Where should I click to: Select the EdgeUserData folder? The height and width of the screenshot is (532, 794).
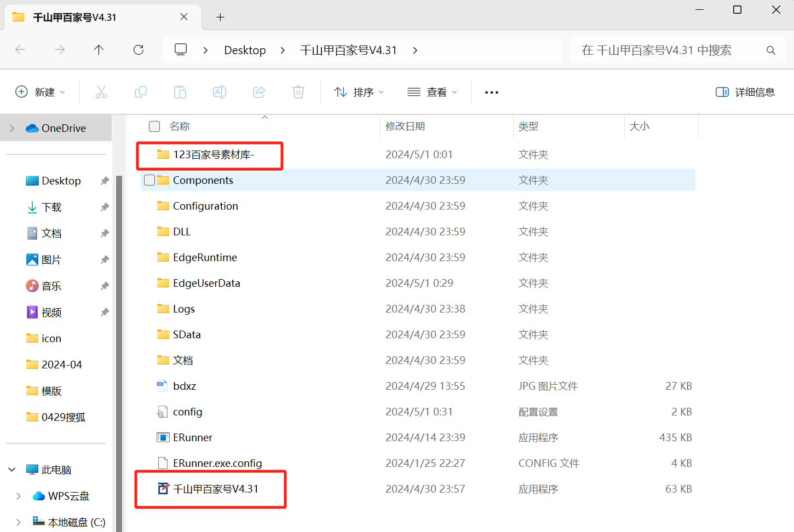coord(418,283)
